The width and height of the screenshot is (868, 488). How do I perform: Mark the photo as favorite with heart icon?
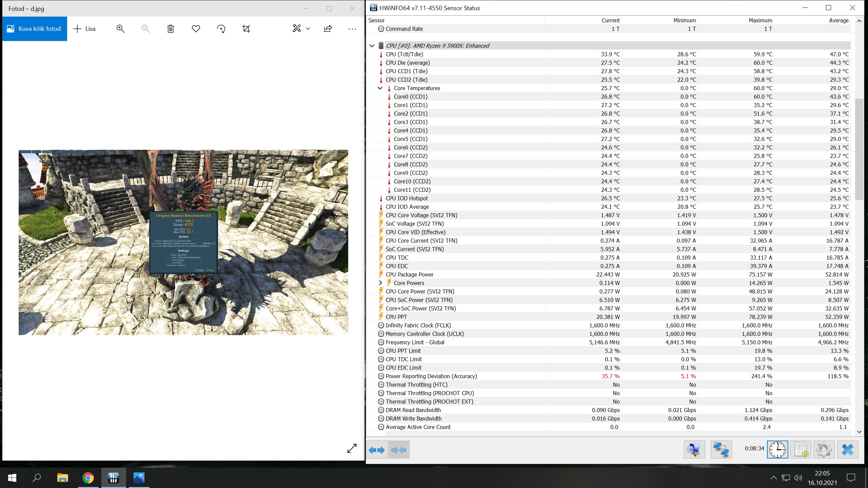tap(196, 29)
